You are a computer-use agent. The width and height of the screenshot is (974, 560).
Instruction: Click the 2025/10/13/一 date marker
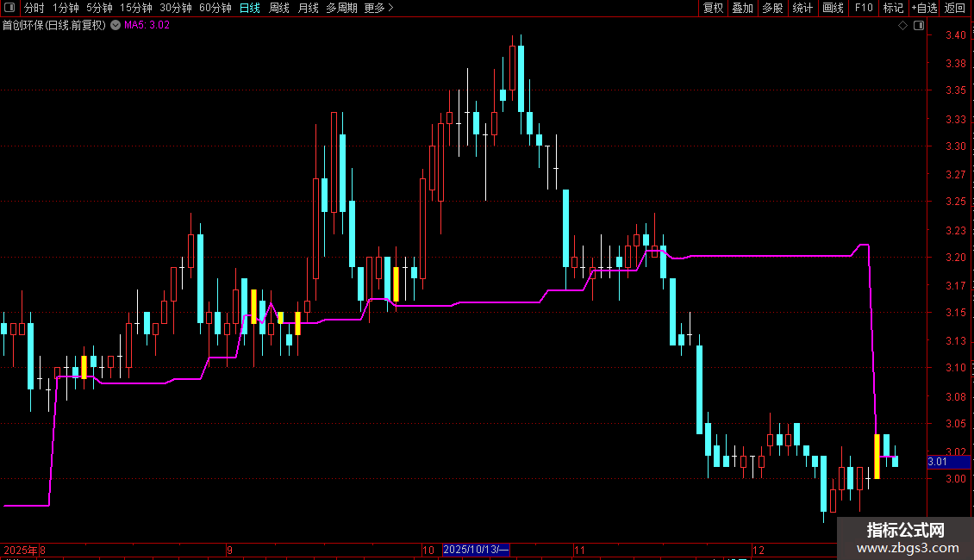(x=476, y=550)
